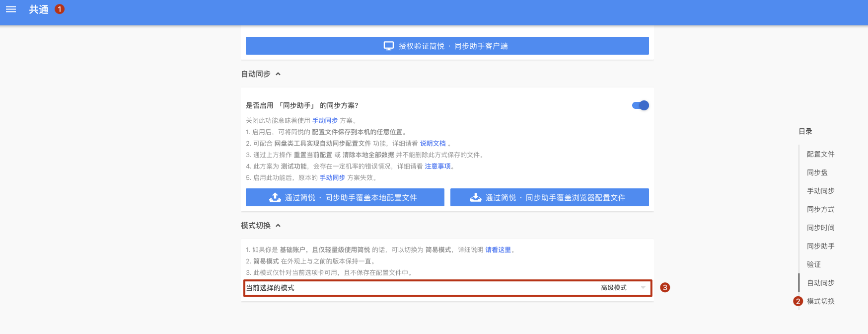Click the download icon on browser overwrite button
This screenshot has width=868, height=334.
point(476,197)
